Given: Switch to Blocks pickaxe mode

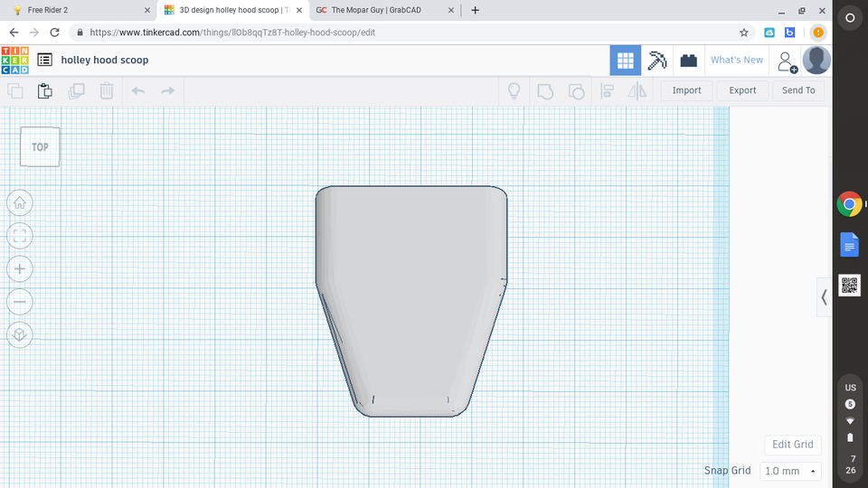Looking at the screenshot, I should pyautogui.click(x=657, y=61).
